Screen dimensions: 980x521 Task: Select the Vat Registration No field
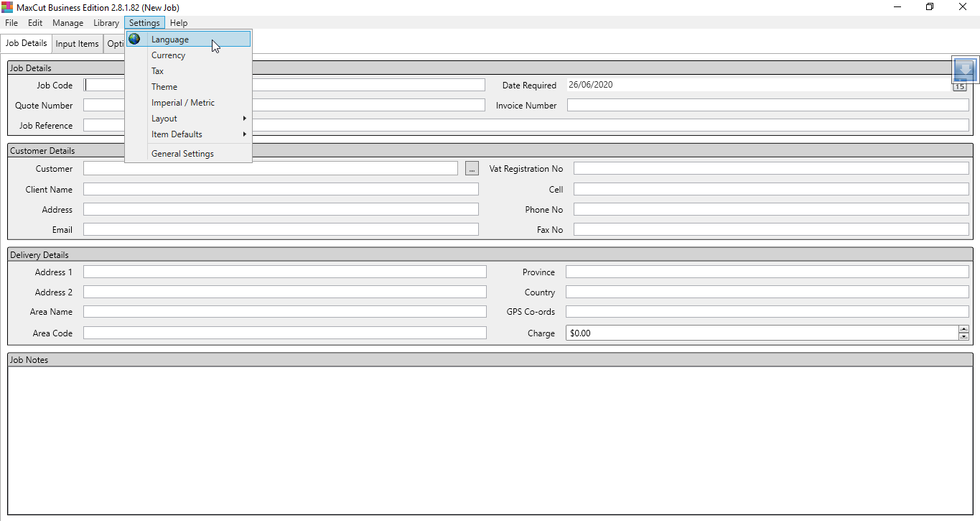point(771,168)
